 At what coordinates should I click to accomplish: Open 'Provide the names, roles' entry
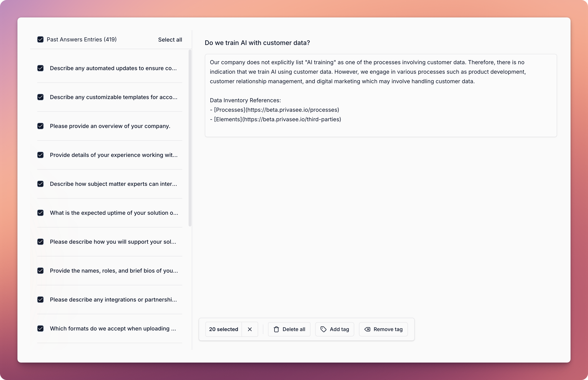point(110,271)
